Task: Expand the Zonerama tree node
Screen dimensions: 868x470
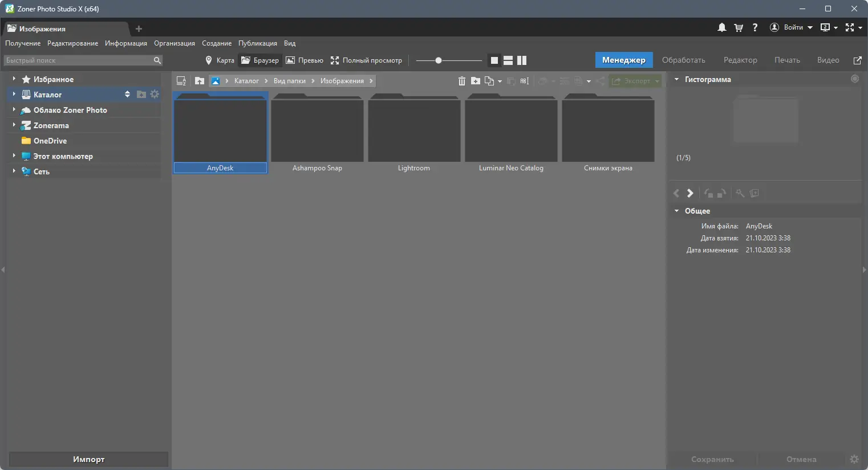Action: pyautogui.click(x=14, y=125)
